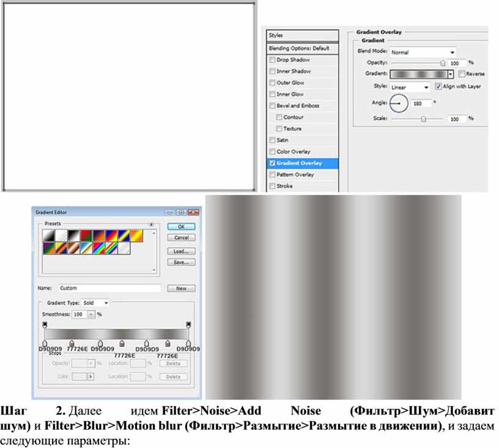The height and width of the screenshot is (448, 499).
Task: Select the final D9D9D9 color stop at the far right
Action: coord(188,343)
